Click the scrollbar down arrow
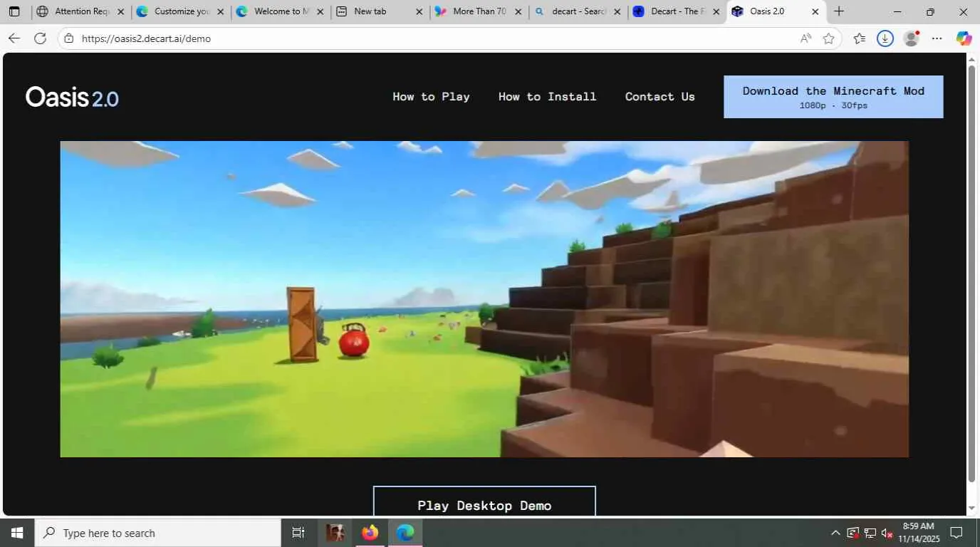 tap(971, 509)
